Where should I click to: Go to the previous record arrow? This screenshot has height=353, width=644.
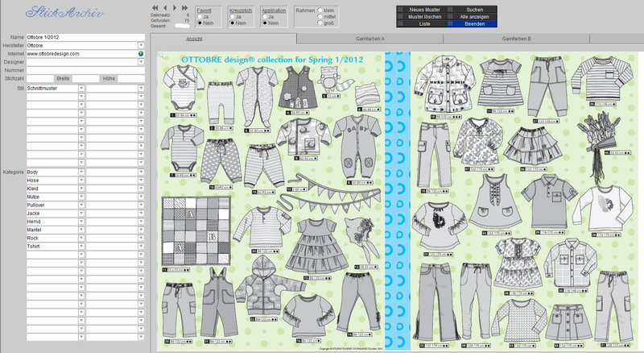point(165,8)
